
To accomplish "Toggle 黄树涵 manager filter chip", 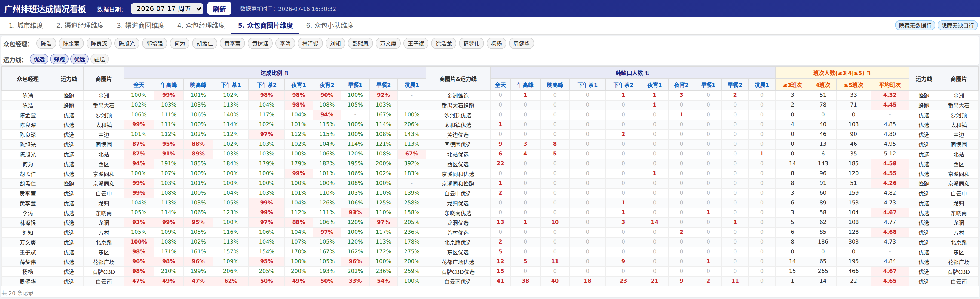I will point(260,44).
